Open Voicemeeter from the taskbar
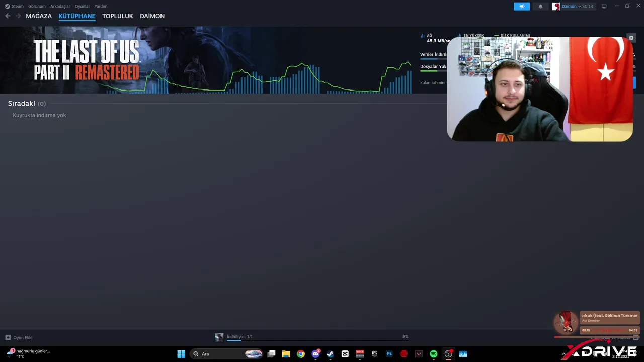644x362 pixels. click(x=360, y=354)
